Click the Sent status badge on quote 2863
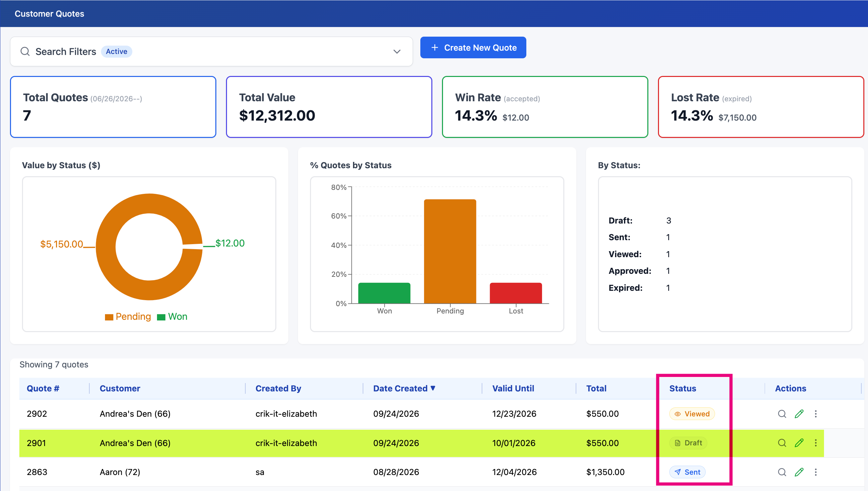 [687, 472]
